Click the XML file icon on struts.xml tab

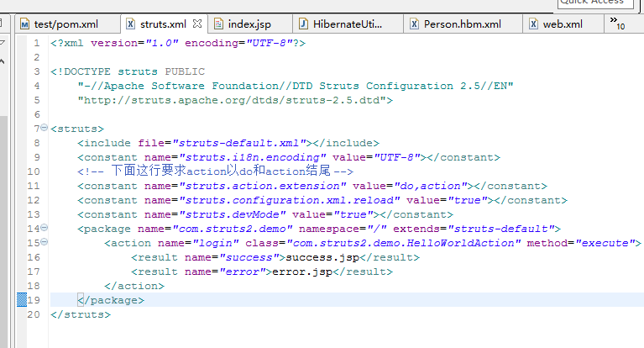130,24
